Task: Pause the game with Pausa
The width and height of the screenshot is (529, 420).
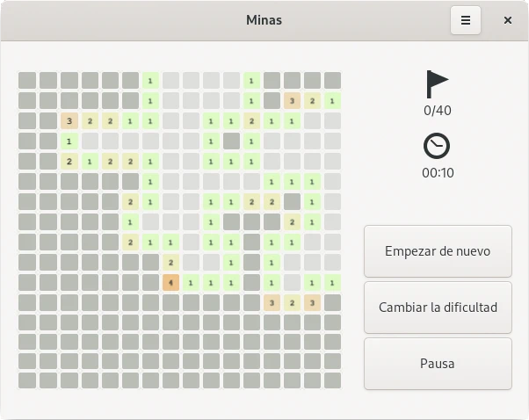Action: (x=438, y=363)
